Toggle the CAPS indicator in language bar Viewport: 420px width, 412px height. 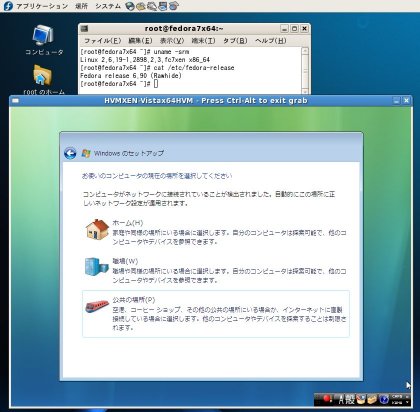[x=397, y=396]
